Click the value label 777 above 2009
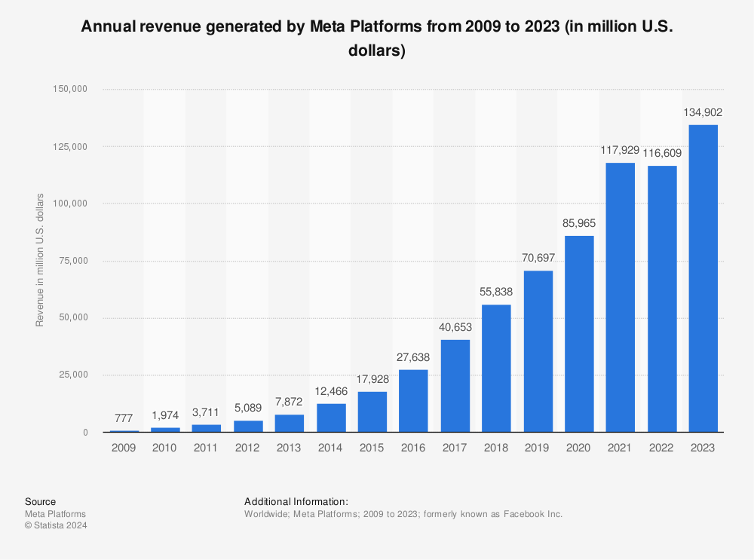Screen dimensions: 754x560 coord(123,418)
